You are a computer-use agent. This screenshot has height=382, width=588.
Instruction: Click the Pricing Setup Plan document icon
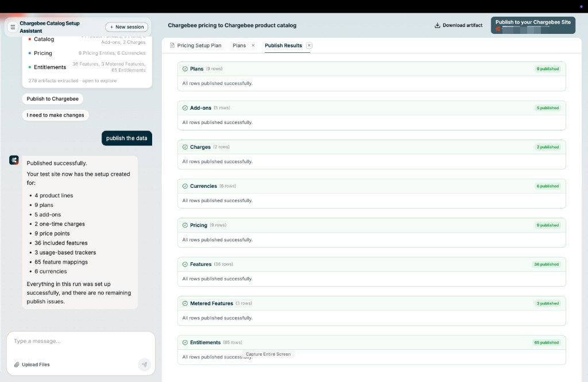(172, 45)
